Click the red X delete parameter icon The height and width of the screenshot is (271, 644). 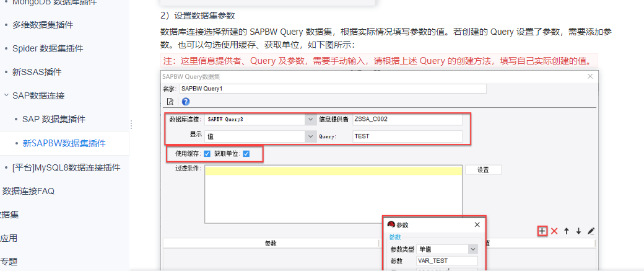pos(554,231)
